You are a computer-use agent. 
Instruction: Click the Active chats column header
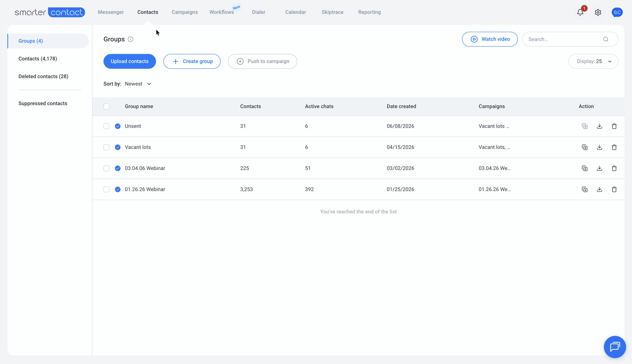click(319, 106)
